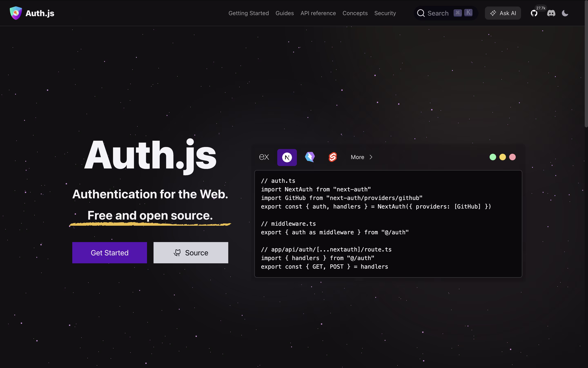This screenshot has height=368, width=588.
Task: Open Concepts nav link
Action: [355, 13]
